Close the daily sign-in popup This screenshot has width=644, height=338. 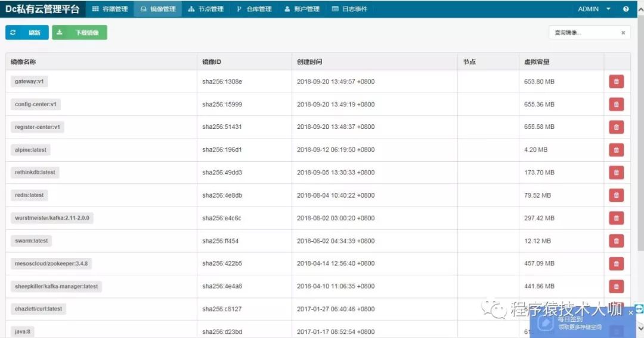631,313
